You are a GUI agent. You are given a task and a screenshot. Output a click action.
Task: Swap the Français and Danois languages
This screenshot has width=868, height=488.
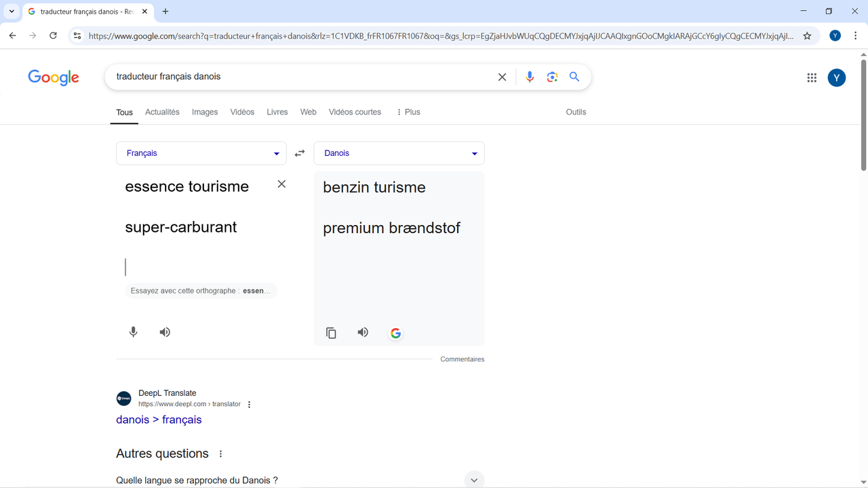pos(300,154)
